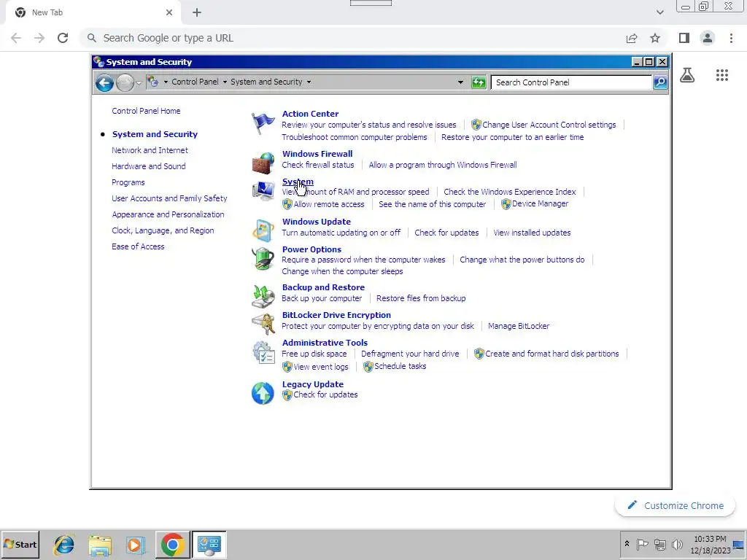Select Hardware and Sound category
The image size is (747, 560).
click(x=149, y=166)
